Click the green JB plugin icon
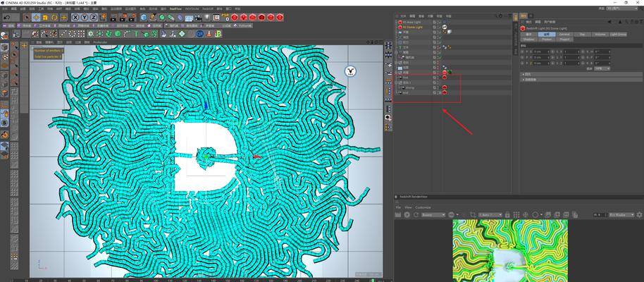Screen dimensions: 644x282 tap(218, 34)
